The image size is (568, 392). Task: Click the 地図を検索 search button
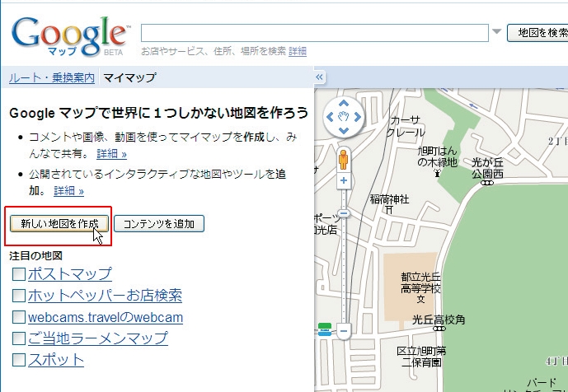tap(537, 33)
